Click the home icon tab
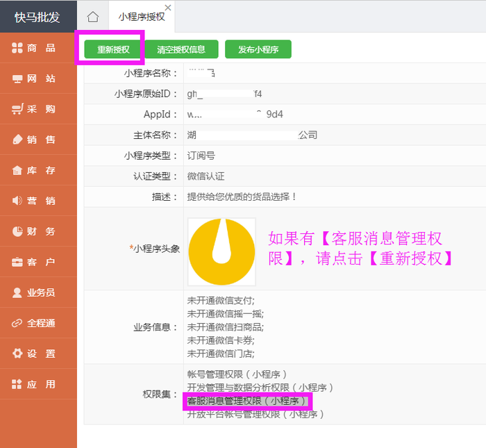 [92, 17]
